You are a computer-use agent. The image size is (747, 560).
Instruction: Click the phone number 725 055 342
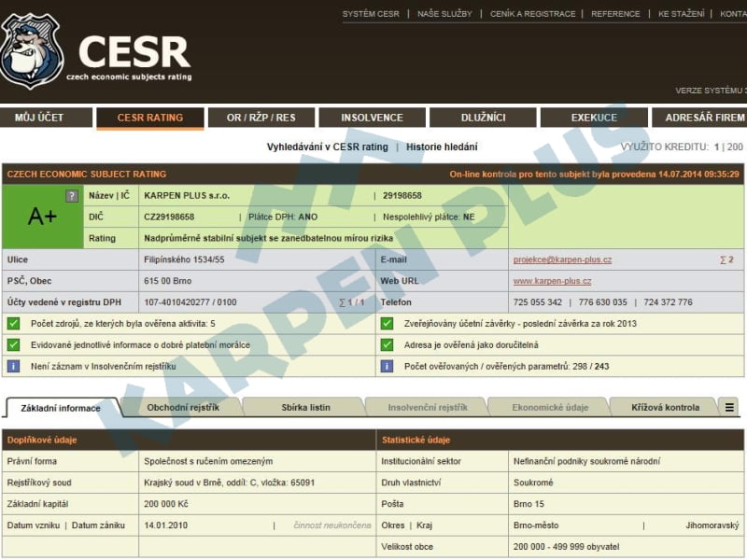[x=538, y=302]
